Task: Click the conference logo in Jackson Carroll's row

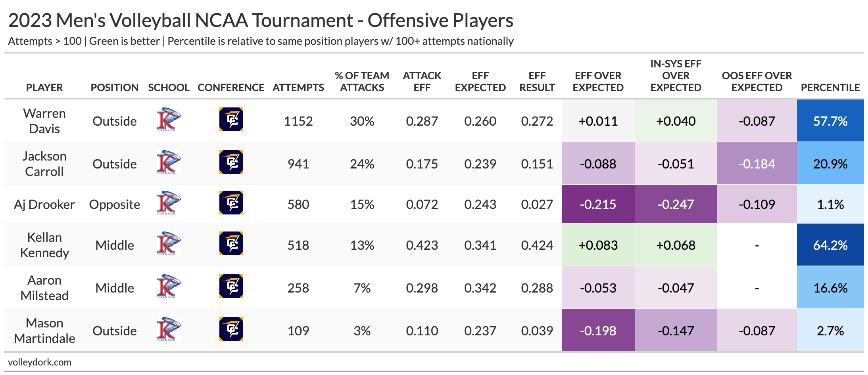Action: [231, 163]
